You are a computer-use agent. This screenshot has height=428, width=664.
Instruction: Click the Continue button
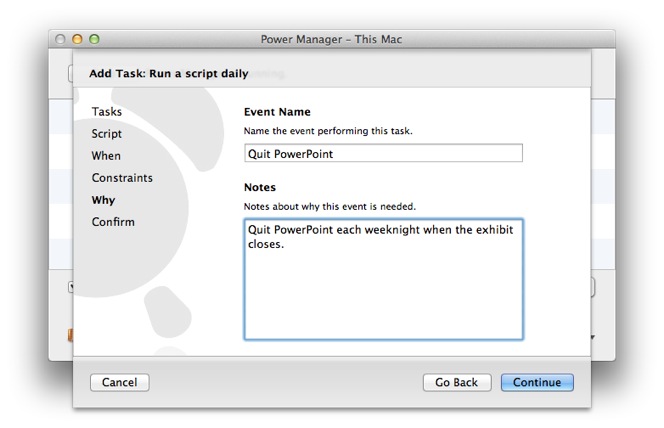(x=537, y=382)
